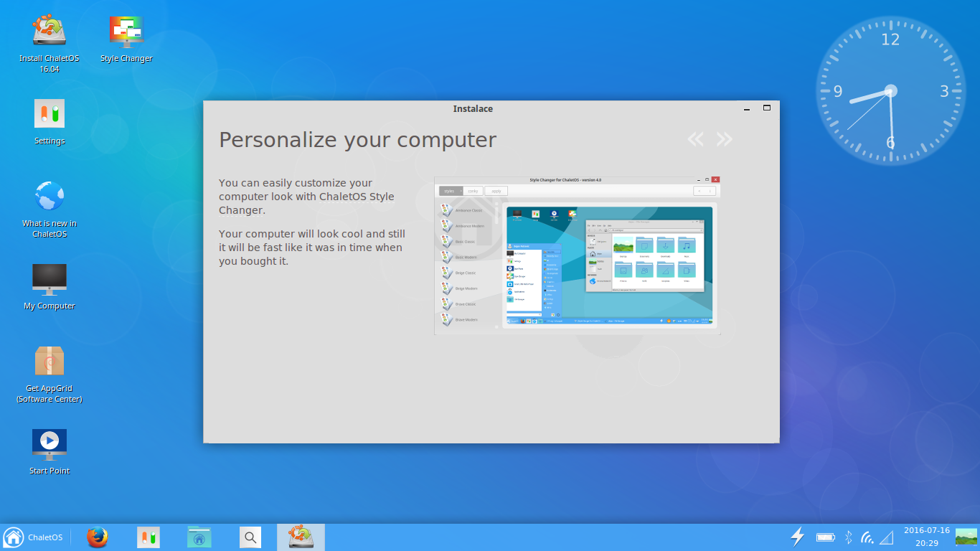Launch the Start Point desktop icon
Screen dimensions: 980x551
point(50,451)
